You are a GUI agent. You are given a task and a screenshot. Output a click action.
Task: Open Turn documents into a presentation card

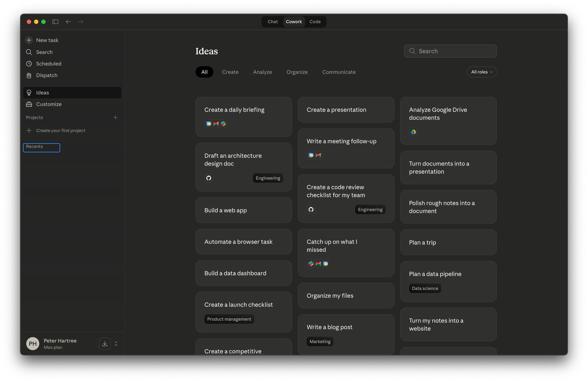[x=448, y=167]
